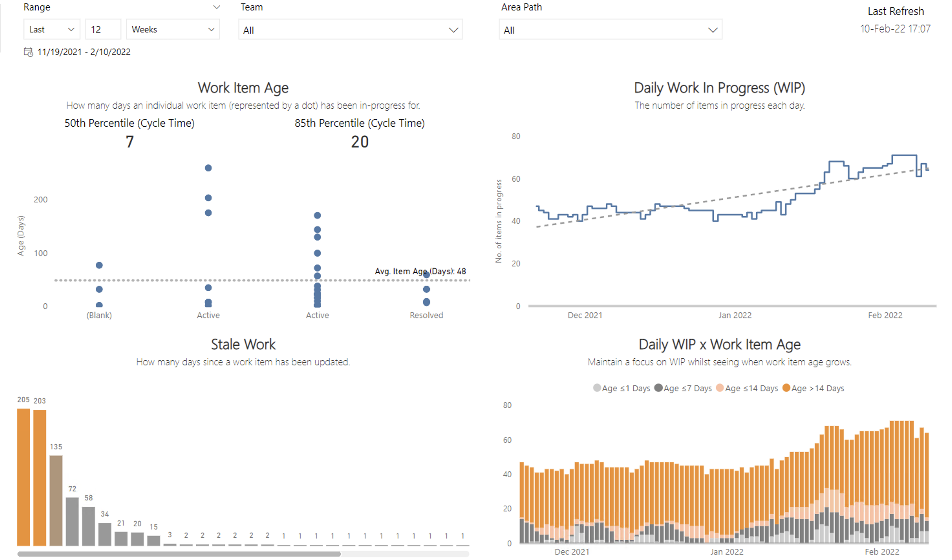The width and height of the screenshot is (952, 560).
Task: Select the tallest dot in Work Item Age
Action: (208, 168)
